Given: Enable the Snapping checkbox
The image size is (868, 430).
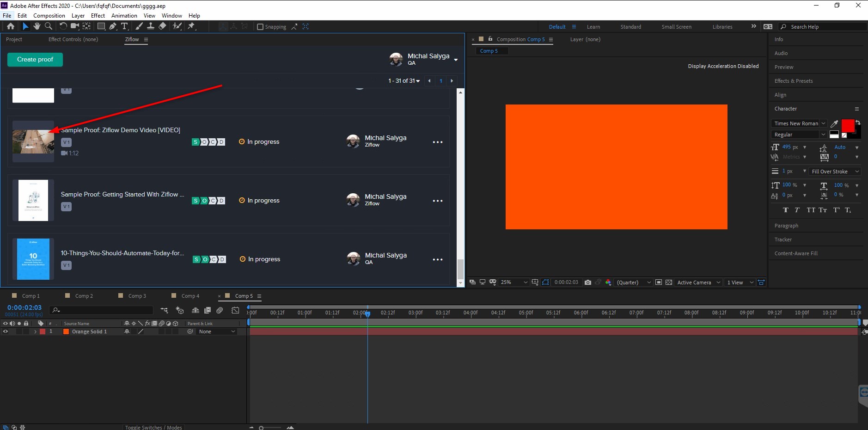Looking at the screenshot, I should point(260,27).
